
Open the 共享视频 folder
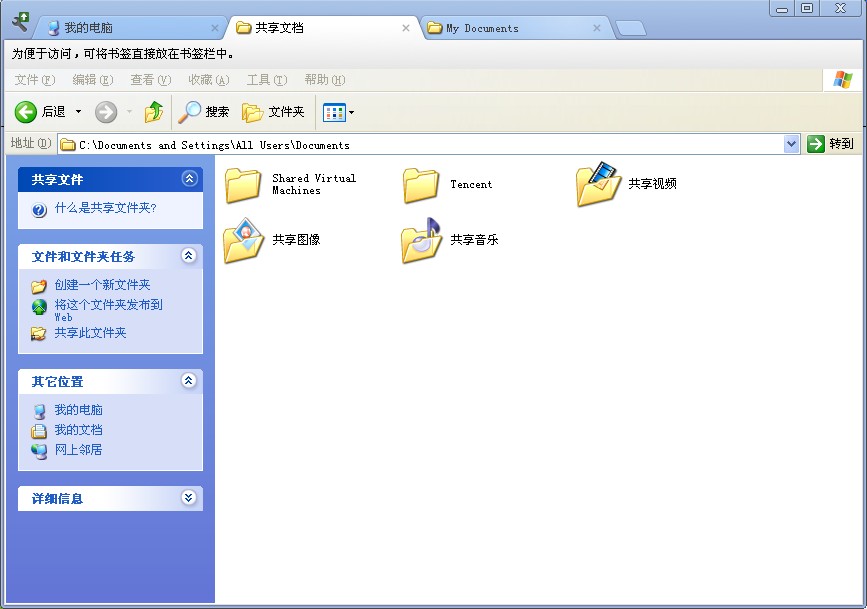coord(598,185)
